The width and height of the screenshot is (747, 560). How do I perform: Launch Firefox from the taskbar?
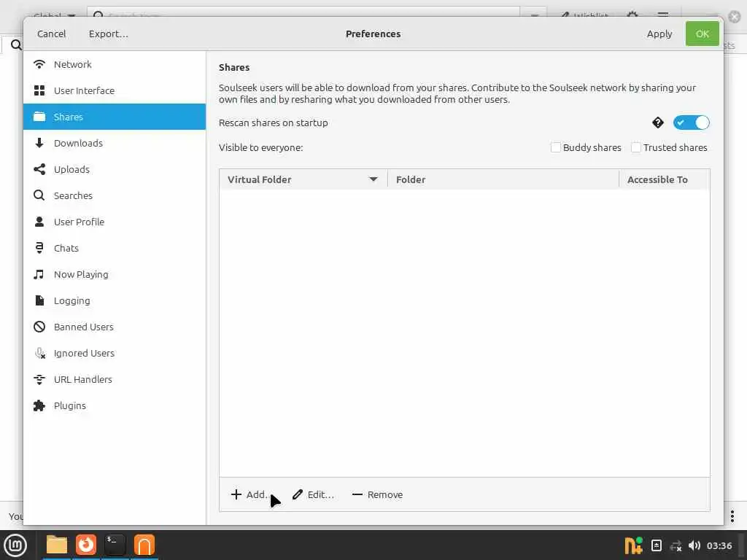point(86,545)
